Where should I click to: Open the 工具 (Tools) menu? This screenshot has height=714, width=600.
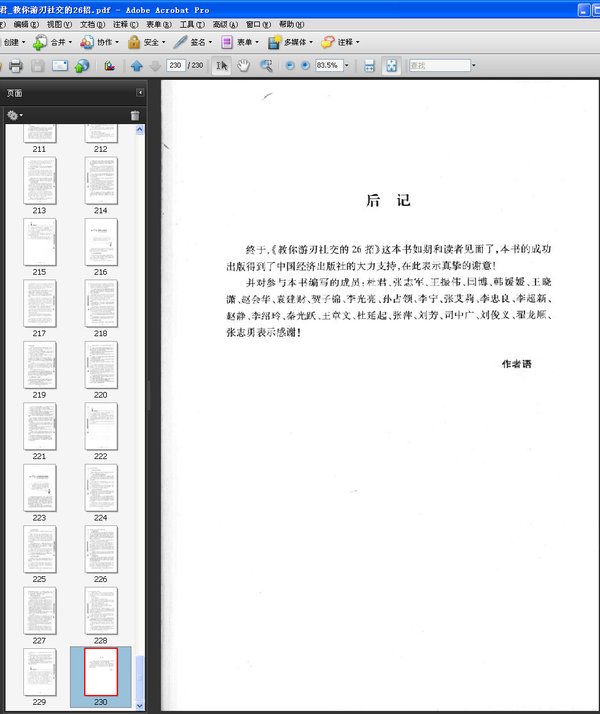[192, 24]
